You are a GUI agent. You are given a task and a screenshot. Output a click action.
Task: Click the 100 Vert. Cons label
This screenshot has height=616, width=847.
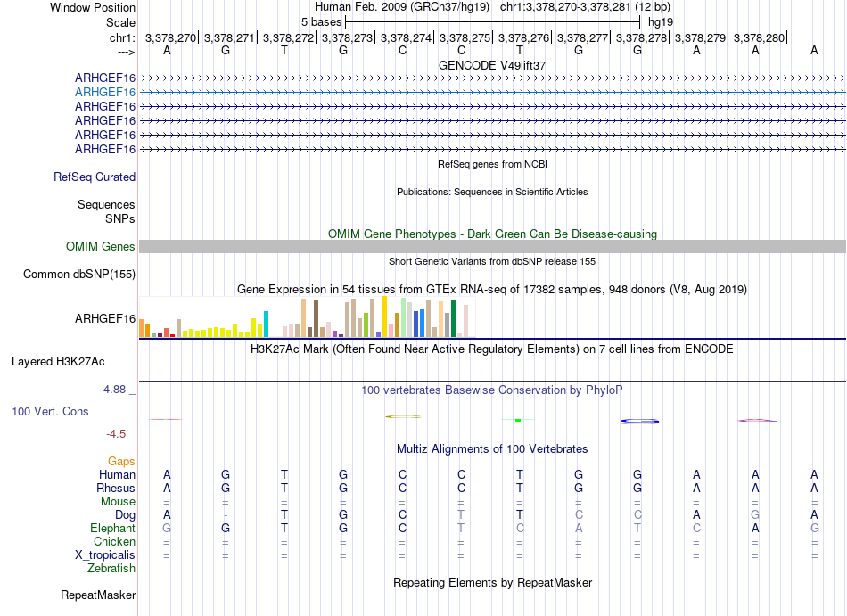[x=50, y=411]
